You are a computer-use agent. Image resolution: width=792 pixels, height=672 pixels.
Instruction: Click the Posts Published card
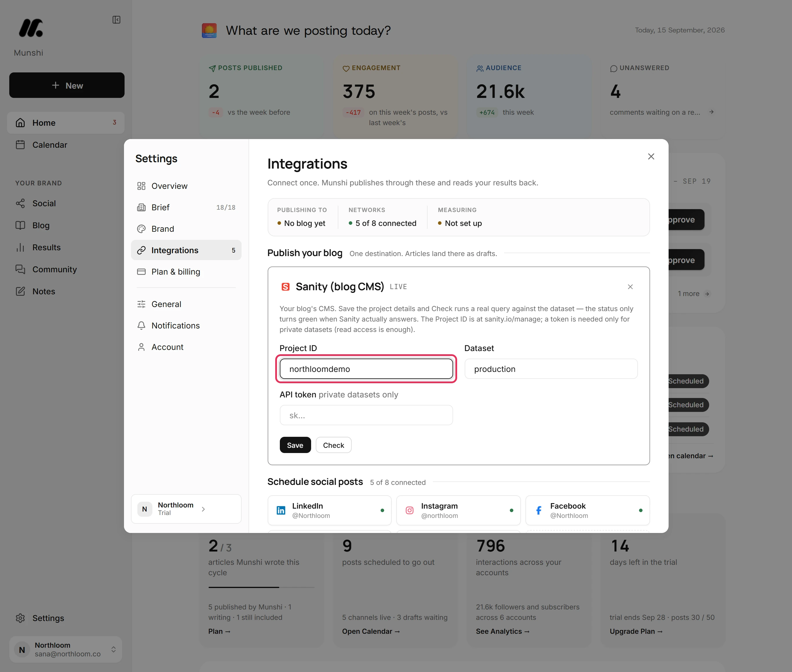(x=261, y=97)
